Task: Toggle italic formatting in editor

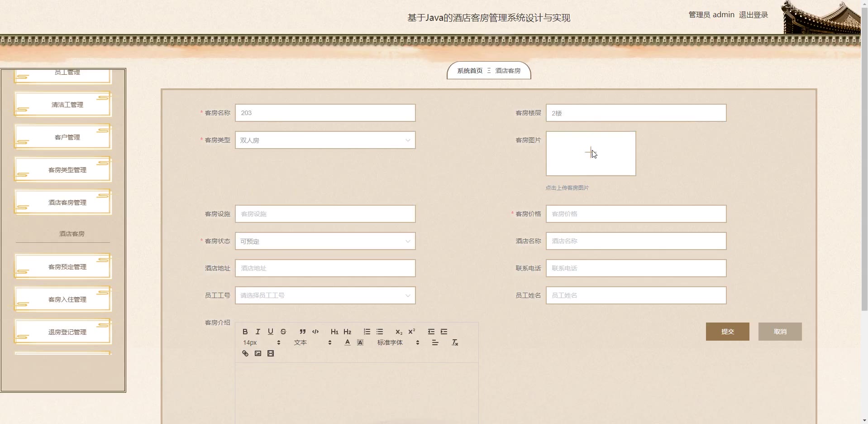Action: (x=258, y=332)
